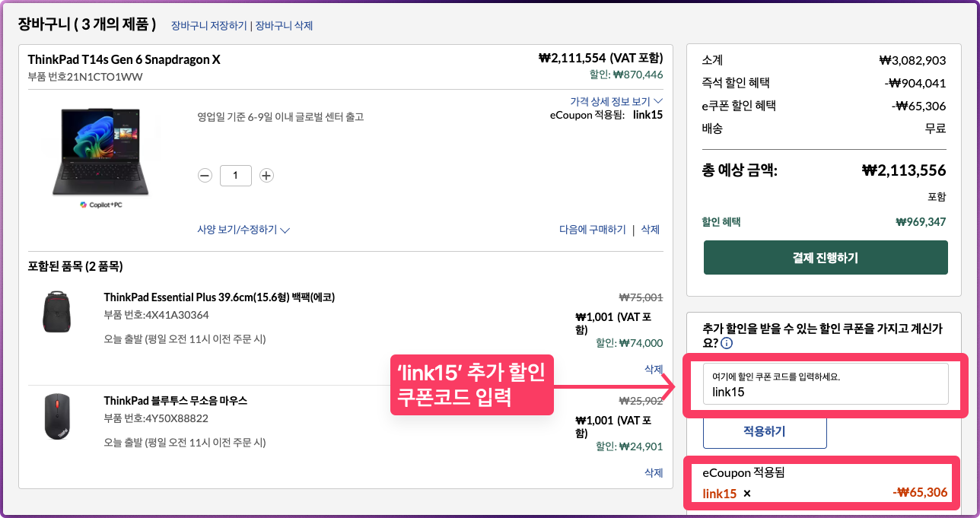Viewport: 980px width, 518px height.
Task: Decrease quantity with the minus button
Action: pyautogui.click(x=205, y=176)
